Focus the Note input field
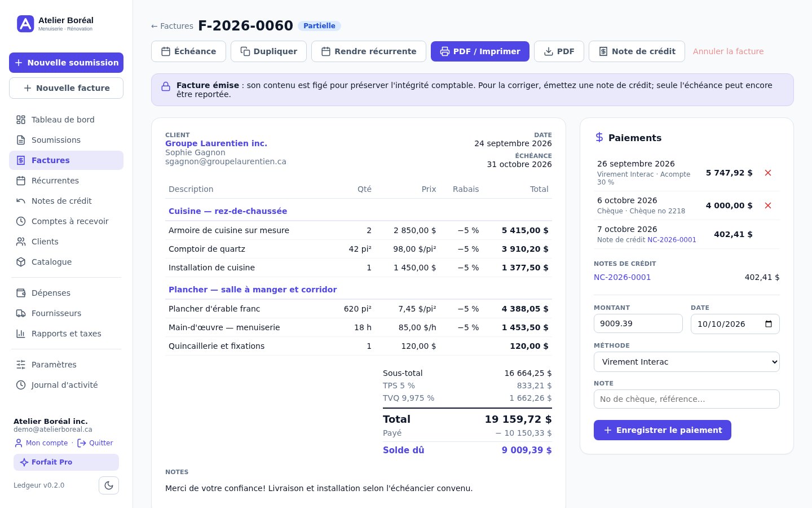This screenshot has width=812, height=508. 686,399
